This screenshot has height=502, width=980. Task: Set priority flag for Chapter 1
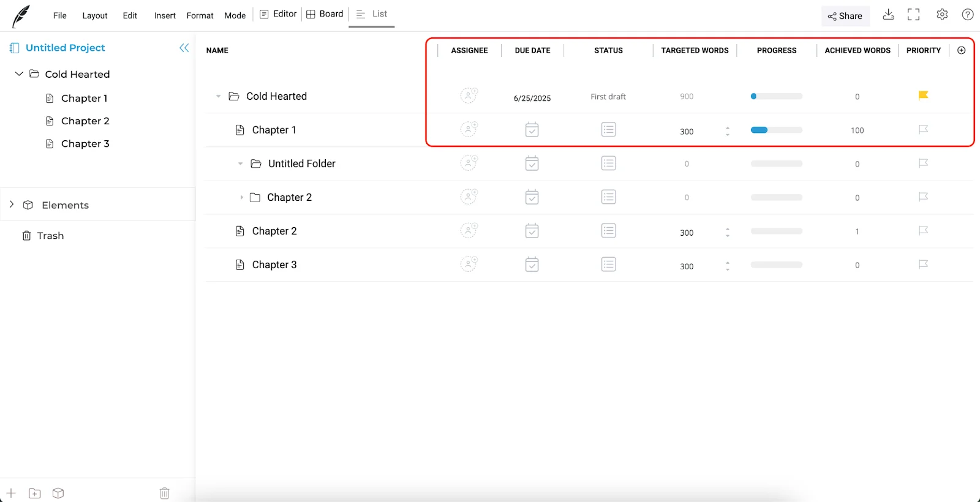tap(924, 130)
